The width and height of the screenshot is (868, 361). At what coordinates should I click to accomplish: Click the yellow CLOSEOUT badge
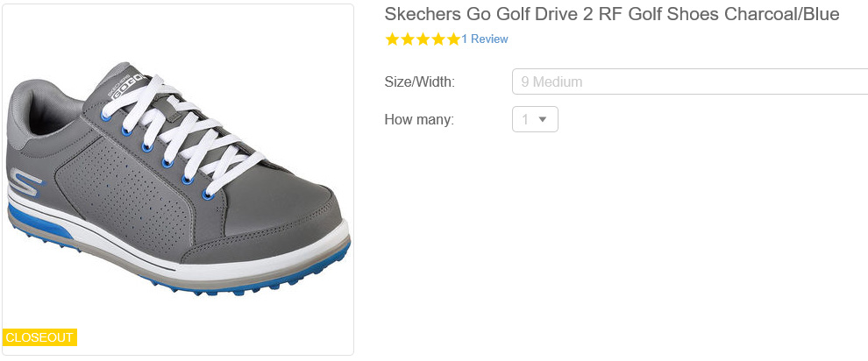tap(39, 337)
